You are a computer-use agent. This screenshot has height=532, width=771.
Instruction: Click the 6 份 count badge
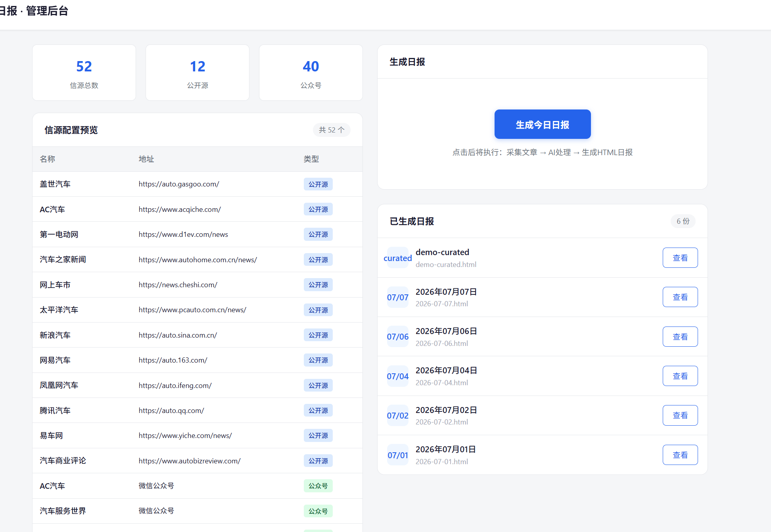tap(683, 221)
